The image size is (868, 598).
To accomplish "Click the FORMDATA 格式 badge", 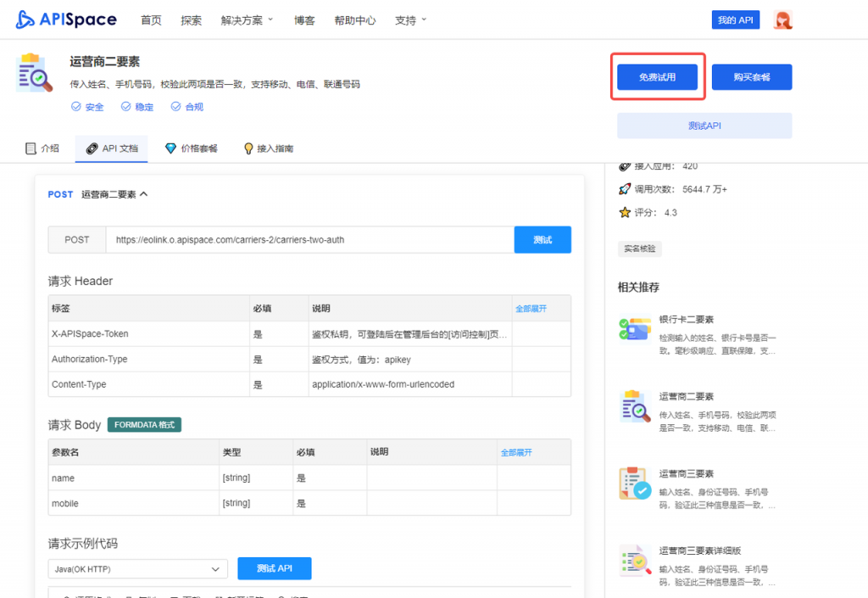I will [144, 425].
